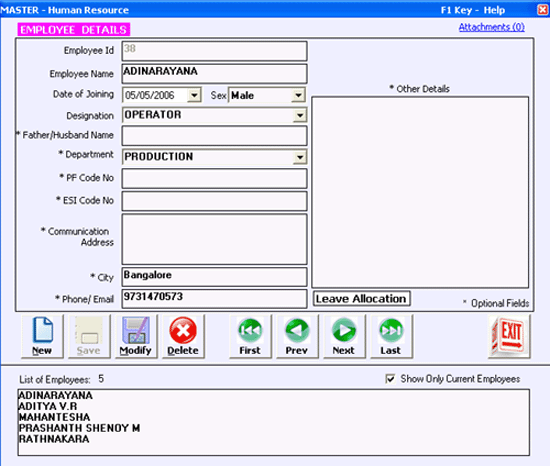Select ADITYA V.R in employee list
This screenshot has width=550, height=466.
click(x=48, y=406)
